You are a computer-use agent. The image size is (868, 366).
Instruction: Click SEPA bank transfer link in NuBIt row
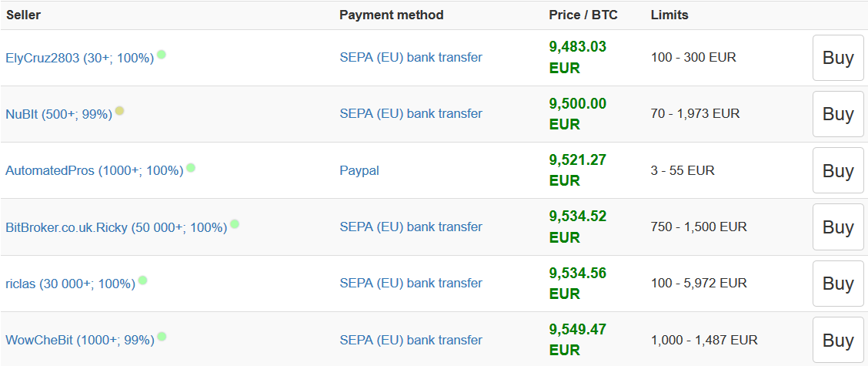click(x=411, y=114)
